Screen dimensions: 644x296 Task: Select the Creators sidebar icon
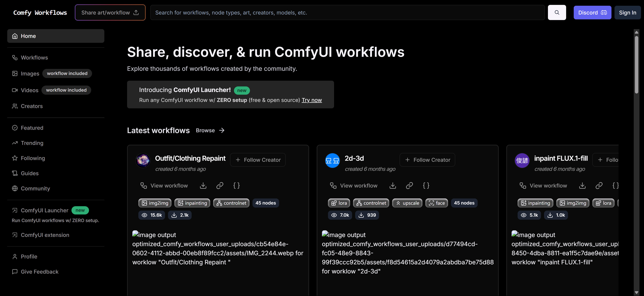(x=15, y=106)
